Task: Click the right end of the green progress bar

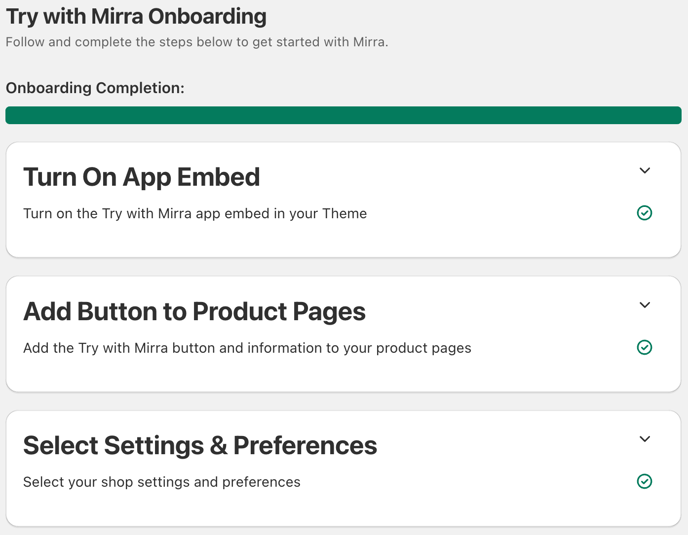Action: tap(674, 115)
